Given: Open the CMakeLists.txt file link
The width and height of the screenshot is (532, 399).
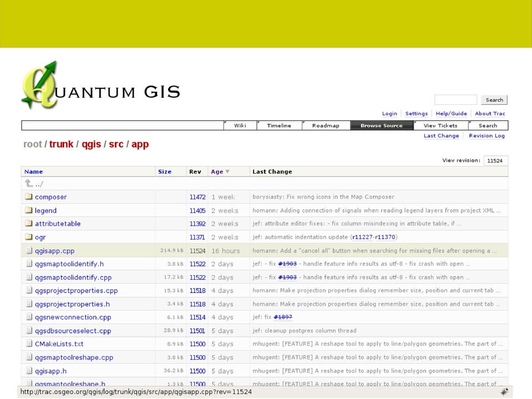Looking at the screenshot, I should click(x=59, y=344).
